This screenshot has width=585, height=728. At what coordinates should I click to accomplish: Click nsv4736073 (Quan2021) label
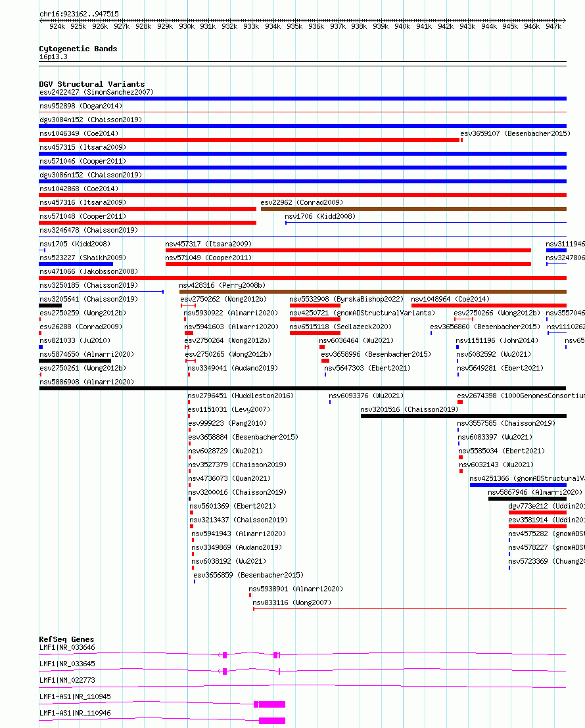[x=229, y=478]
